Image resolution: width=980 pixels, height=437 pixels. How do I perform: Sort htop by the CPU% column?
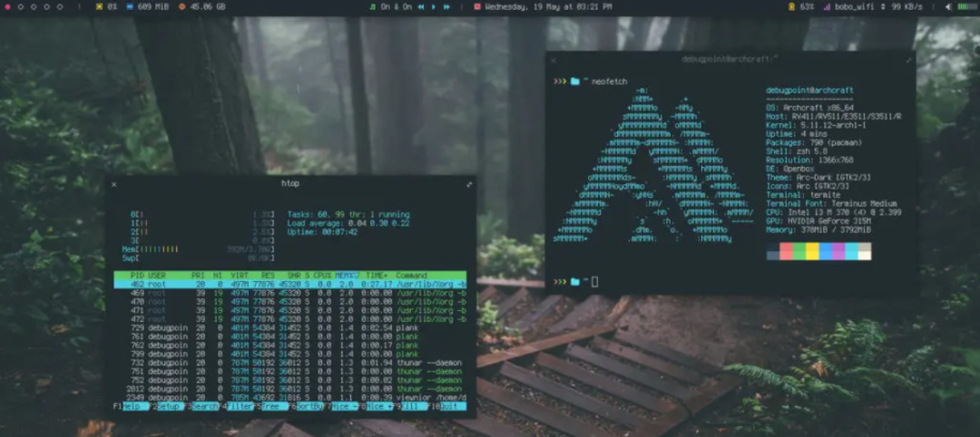tap(322, 276)
